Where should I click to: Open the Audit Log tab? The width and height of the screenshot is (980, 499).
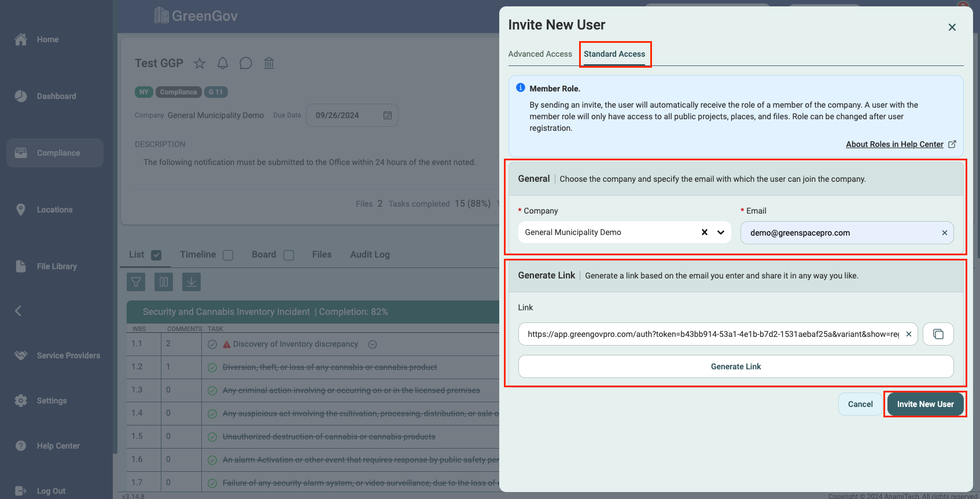click(370, 255)
